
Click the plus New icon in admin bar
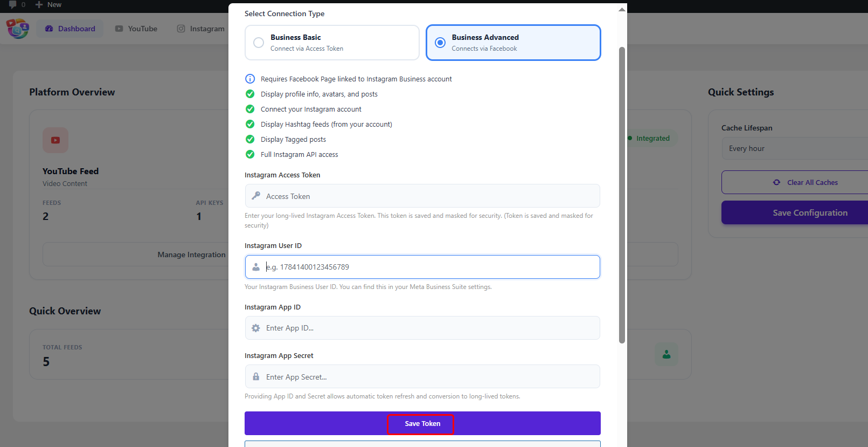pos(39,5)
